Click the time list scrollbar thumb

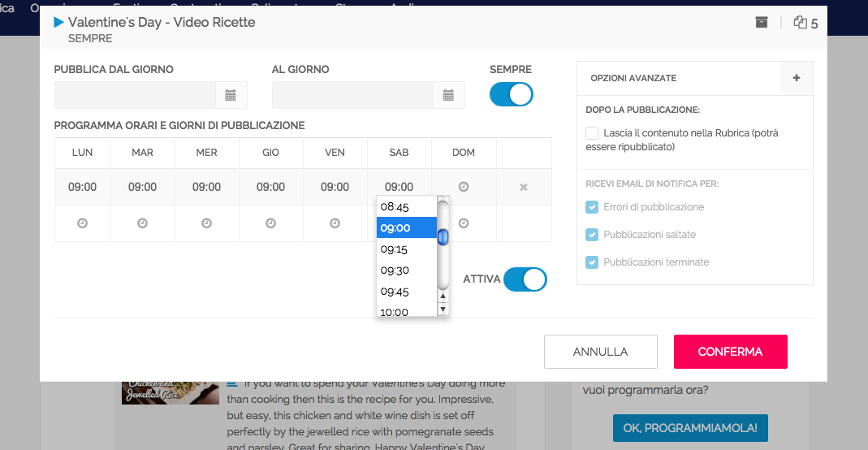443,237
